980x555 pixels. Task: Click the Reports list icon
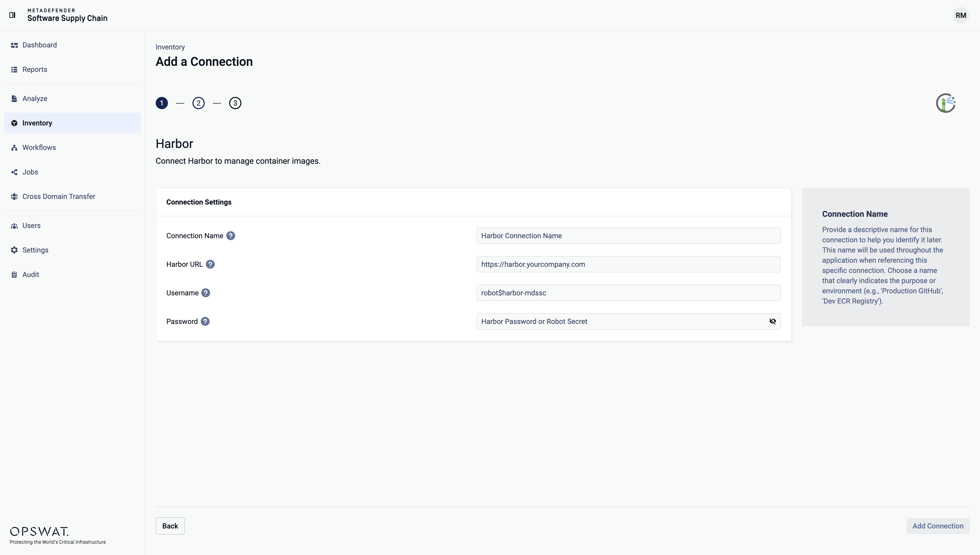coord(14,69)
